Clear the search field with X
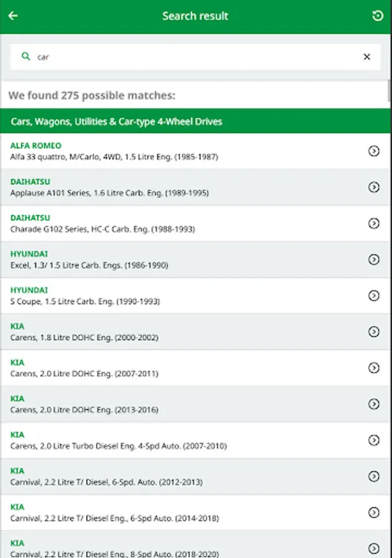This screenshot has width=392, height=558. tap(367, 56)
